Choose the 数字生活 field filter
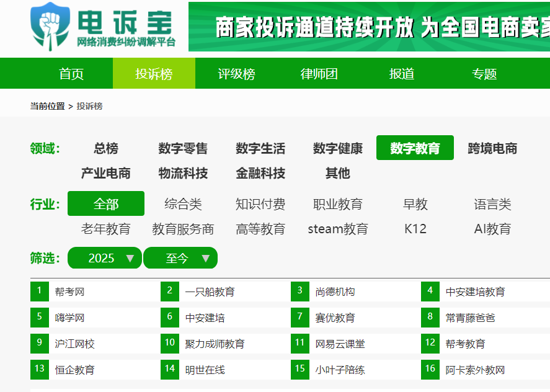 (x=260, y=148)
